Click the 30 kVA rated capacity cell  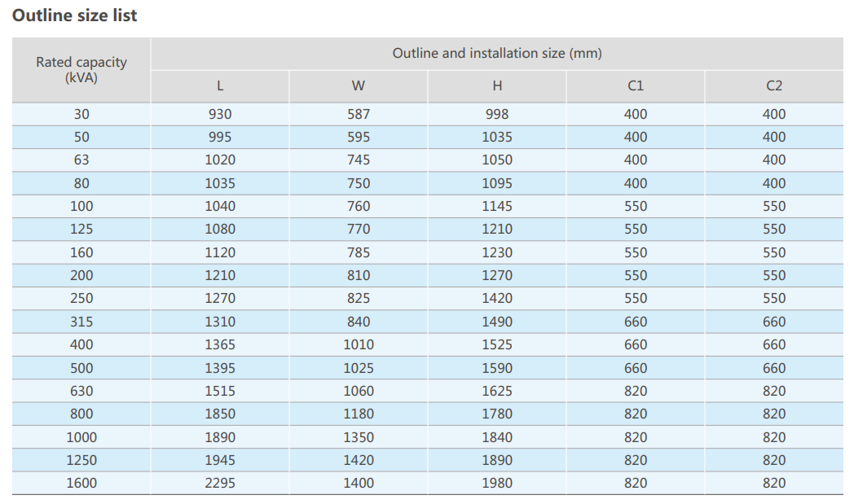click(81, 115)
